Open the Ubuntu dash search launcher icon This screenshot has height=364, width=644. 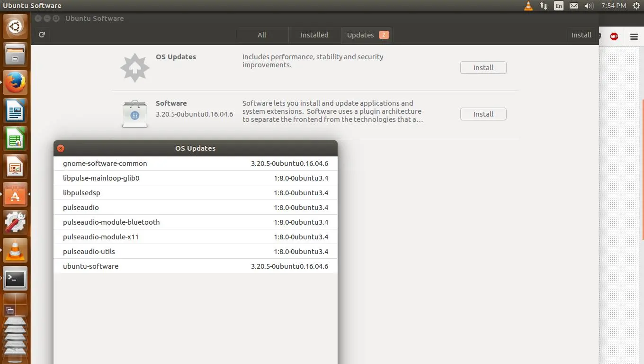[16, 27]
